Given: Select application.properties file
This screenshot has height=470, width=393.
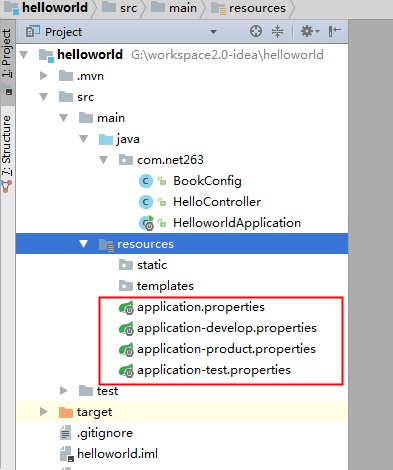Looking at the screenshot, I should [x=201, y=307].
